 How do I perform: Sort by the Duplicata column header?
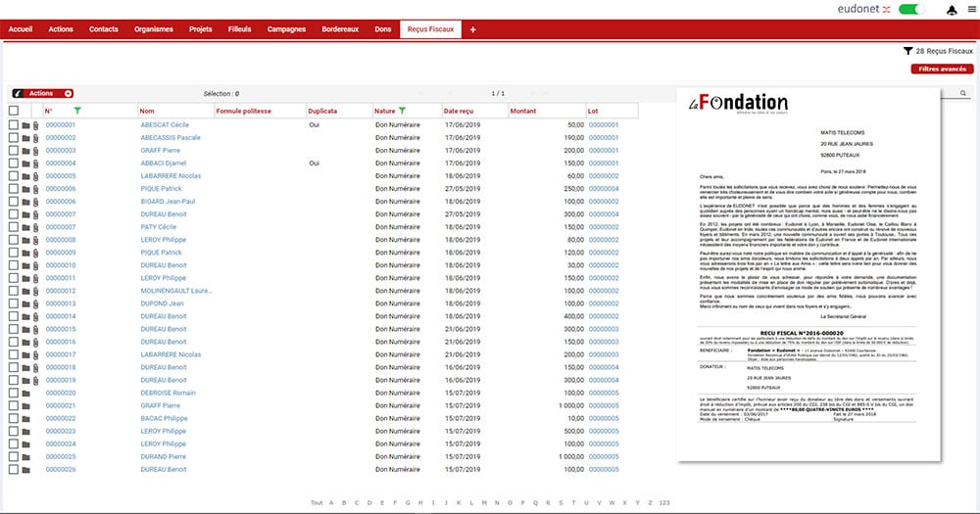click(322, 112)
